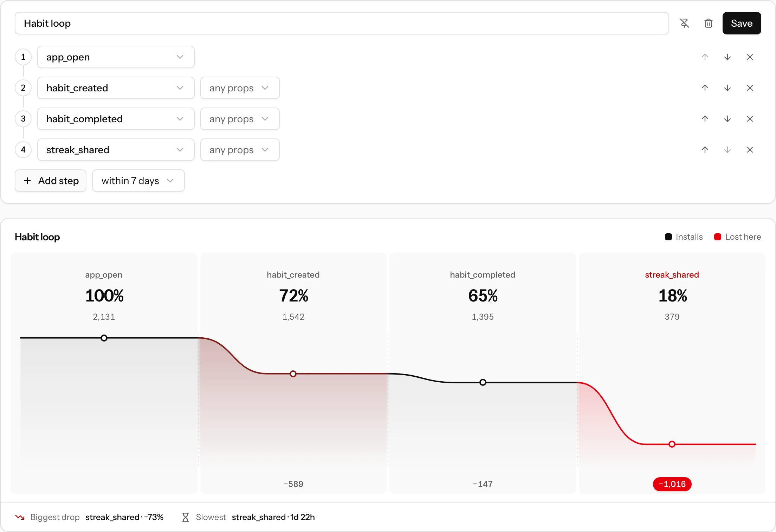The height and width of the screenshot is (532, 776).
Task: Open the streak_shared event dropdown
Action: click(x=116, y=150)
